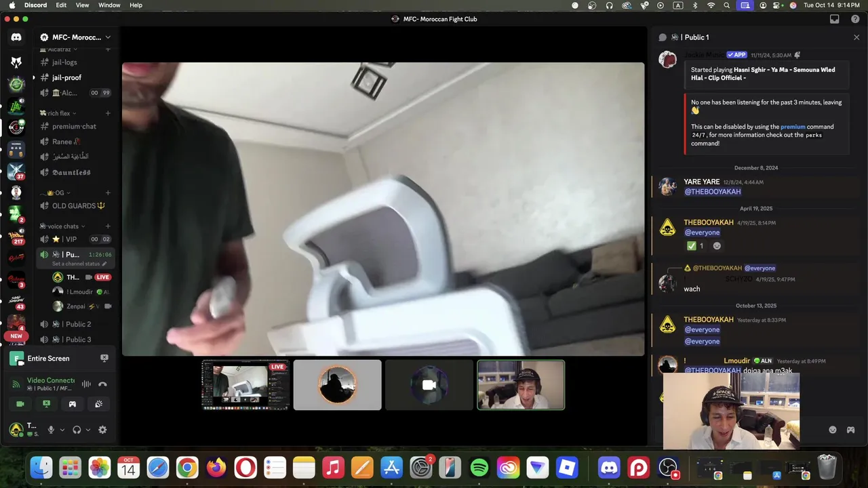Create channel in voice chats category

108,226
